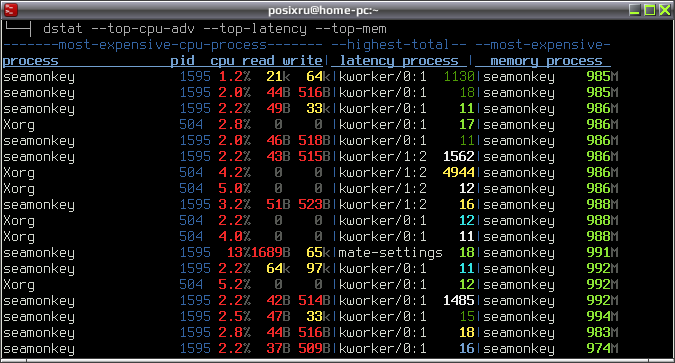Image resolution: width=675 pixels, height=363 pixels.
Task: Select the cpu value 3.2%
Action: (x=235, y=205)
